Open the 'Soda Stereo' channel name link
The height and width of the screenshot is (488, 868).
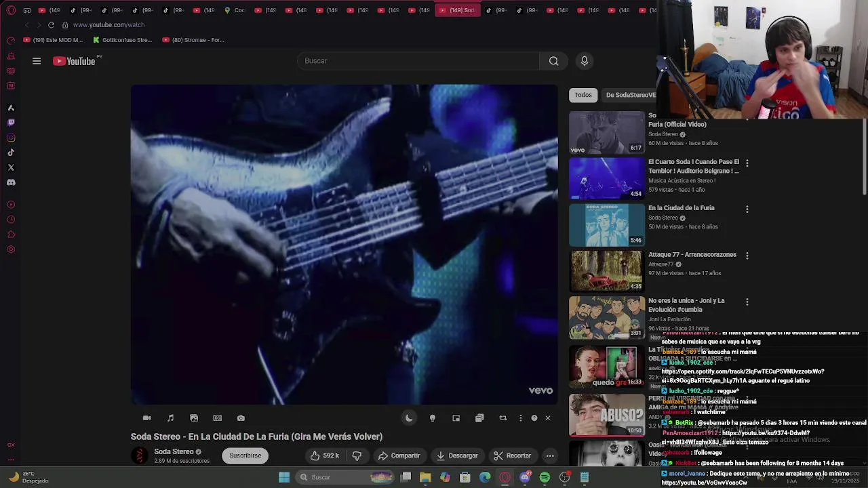[174, 451]
